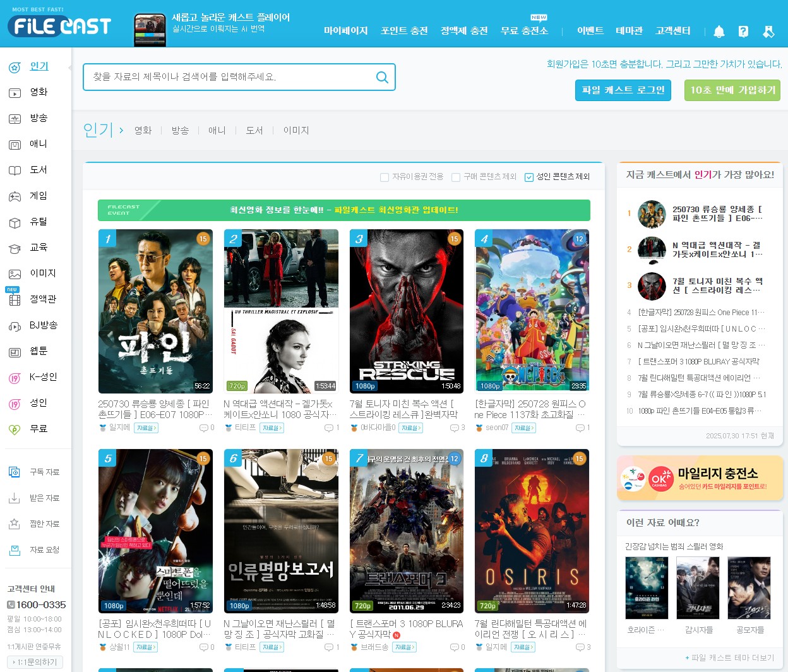Image resolution: width=788 pixels, height=672 pixels.
Task: Select the 영화 film icon in sidebar
Action: click(x=15, y=93)
